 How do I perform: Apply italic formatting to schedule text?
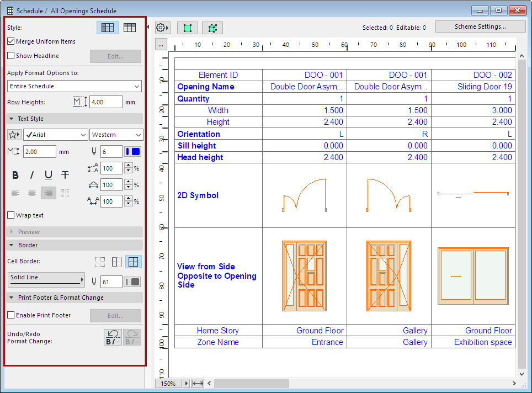click(32, 174)
